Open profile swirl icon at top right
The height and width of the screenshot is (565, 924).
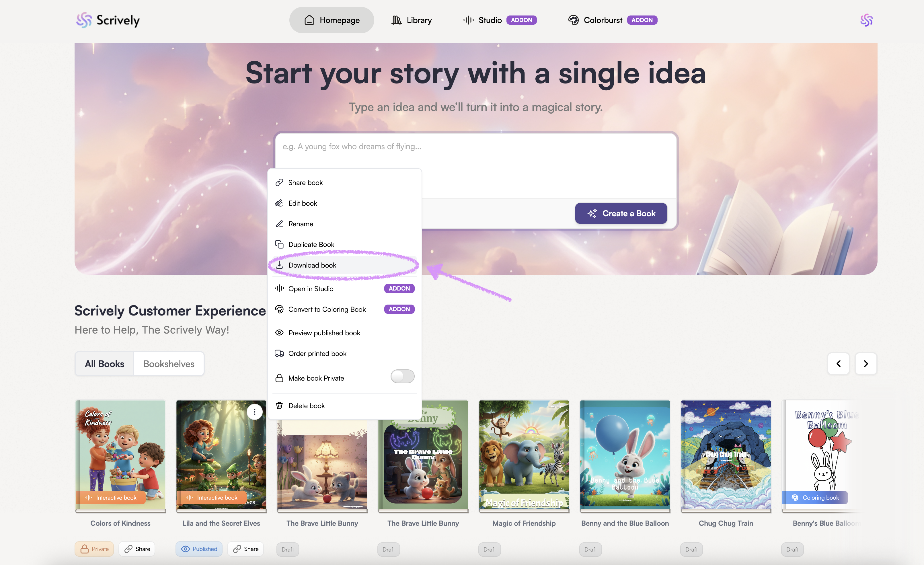tap(866, 20)
